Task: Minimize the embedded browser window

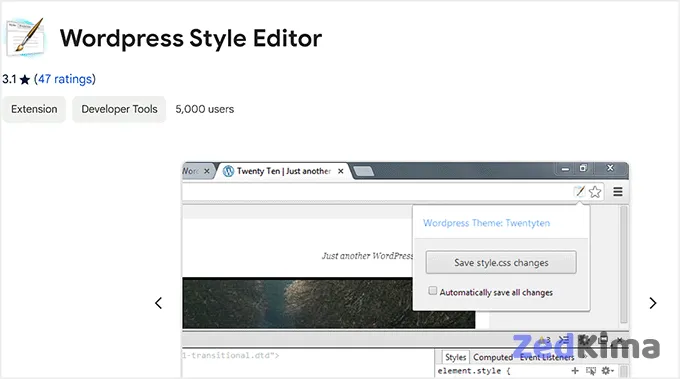Action: (x=565, y=169)
